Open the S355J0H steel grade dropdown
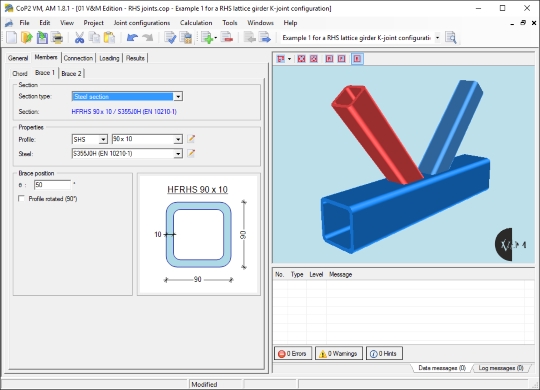The width and height of the screenshot is (540, 390). coord(178,154)
